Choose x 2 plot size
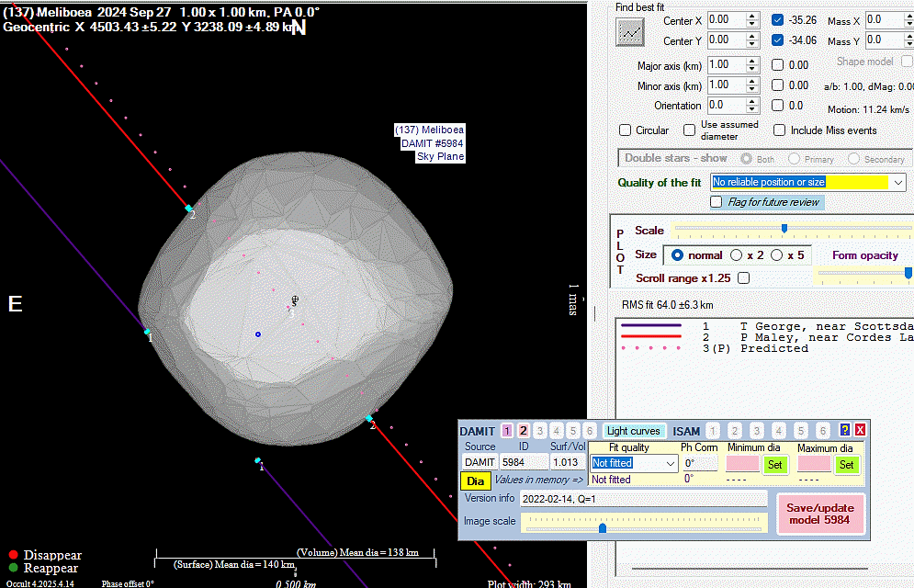Viewport: 914px width, 588px height. 738,254
